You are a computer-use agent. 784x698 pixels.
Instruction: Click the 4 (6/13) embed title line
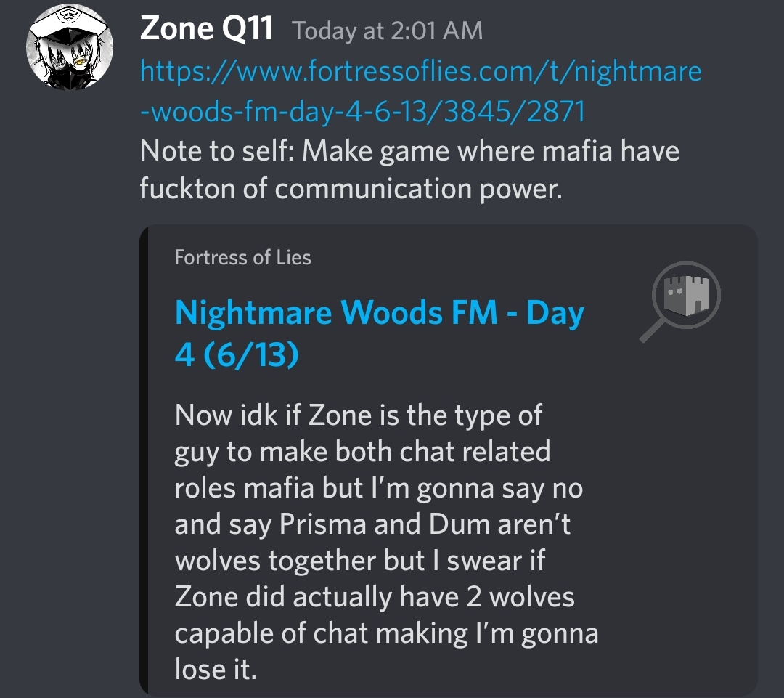pyautogui.click(x=237, y=354)
